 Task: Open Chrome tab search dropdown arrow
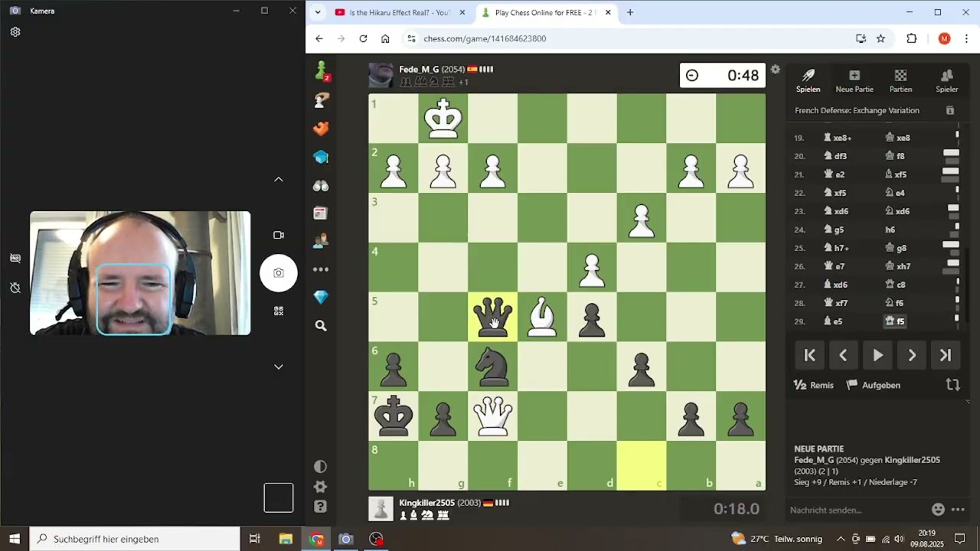pos(318,12)
